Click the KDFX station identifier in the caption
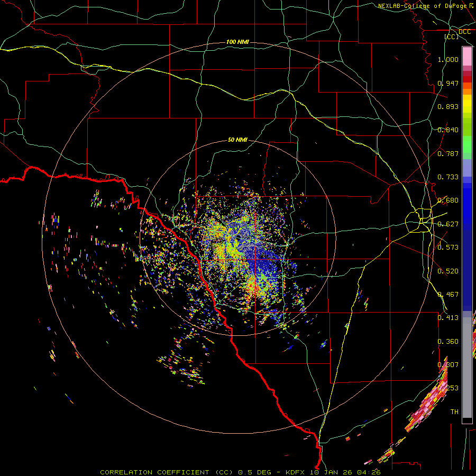476x476 pixels. click(x=296, y=472)
